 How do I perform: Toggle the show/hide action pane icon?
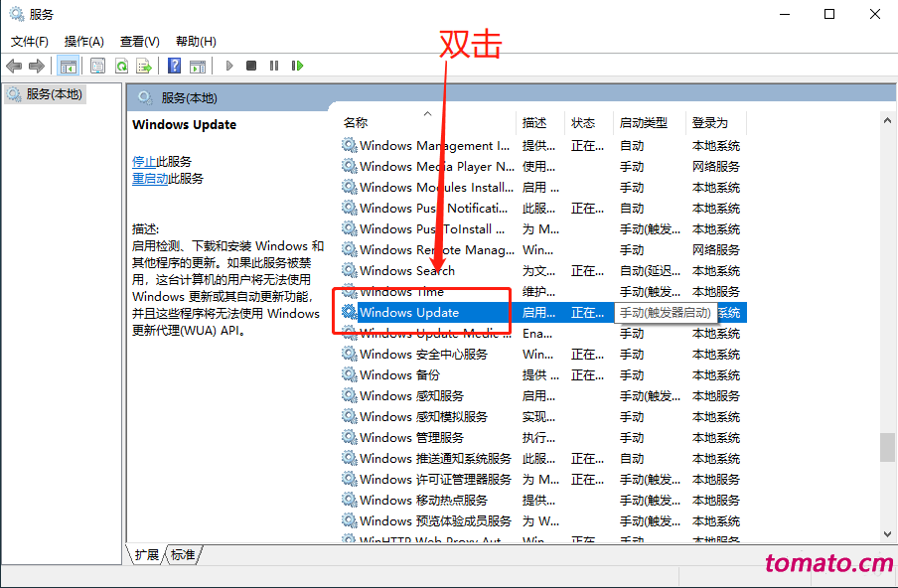198,66
